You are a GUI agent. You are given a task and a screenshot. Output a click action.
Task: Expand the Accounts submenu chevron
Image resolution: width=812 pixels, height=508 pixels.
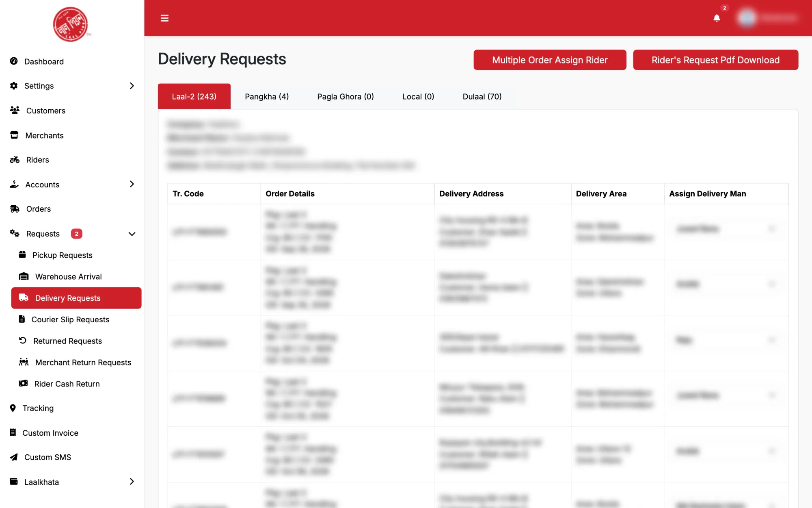tap(132, 184)
